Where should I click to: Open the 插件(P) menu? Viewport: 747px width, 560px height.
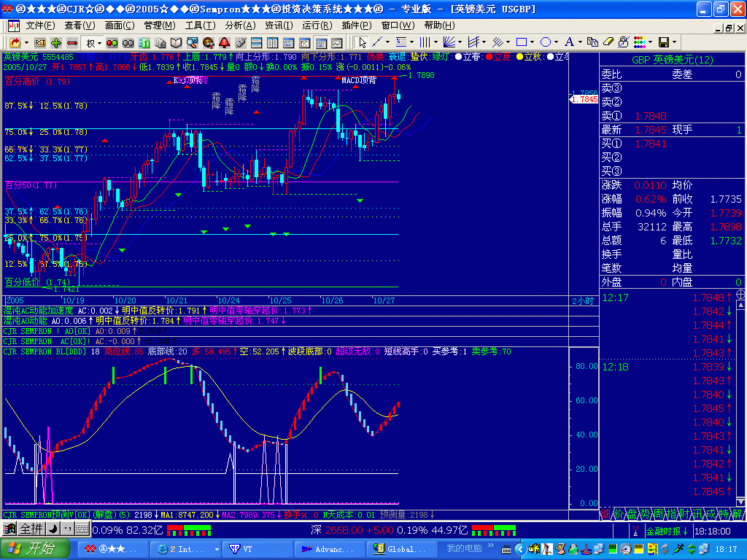click(357, 26)
